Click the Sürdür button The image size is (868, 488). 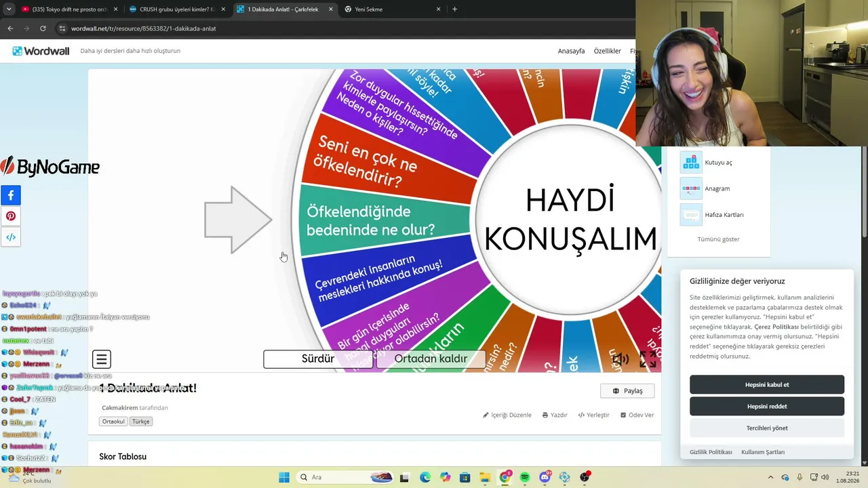(318, 359)
